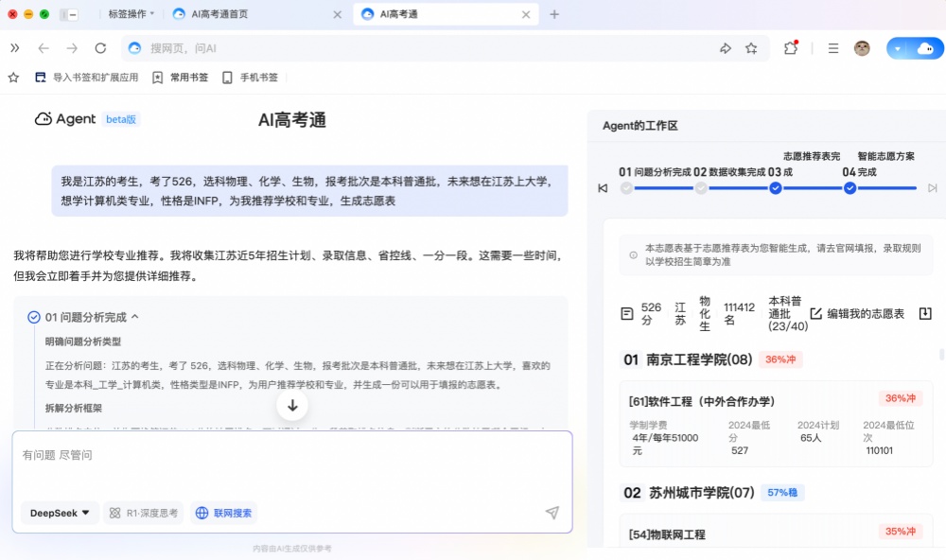Send the chat message via paper plane icon

(x=552, y=513)
